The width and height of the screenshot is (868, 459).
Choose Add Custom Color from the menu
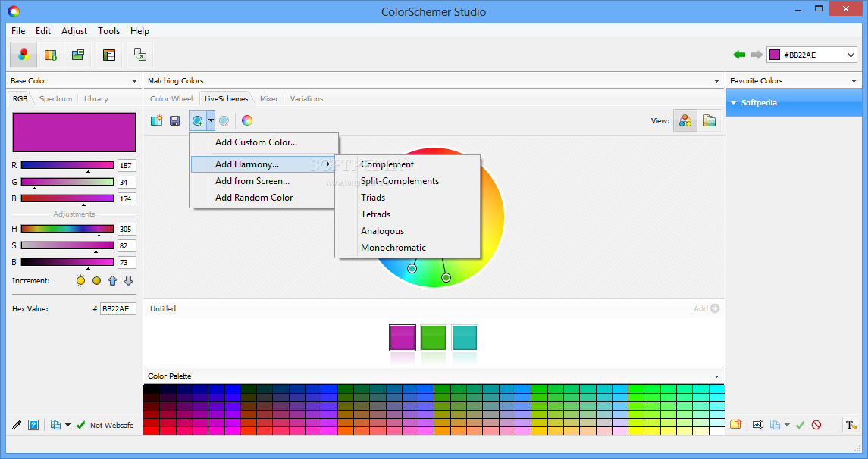[264, 142]
